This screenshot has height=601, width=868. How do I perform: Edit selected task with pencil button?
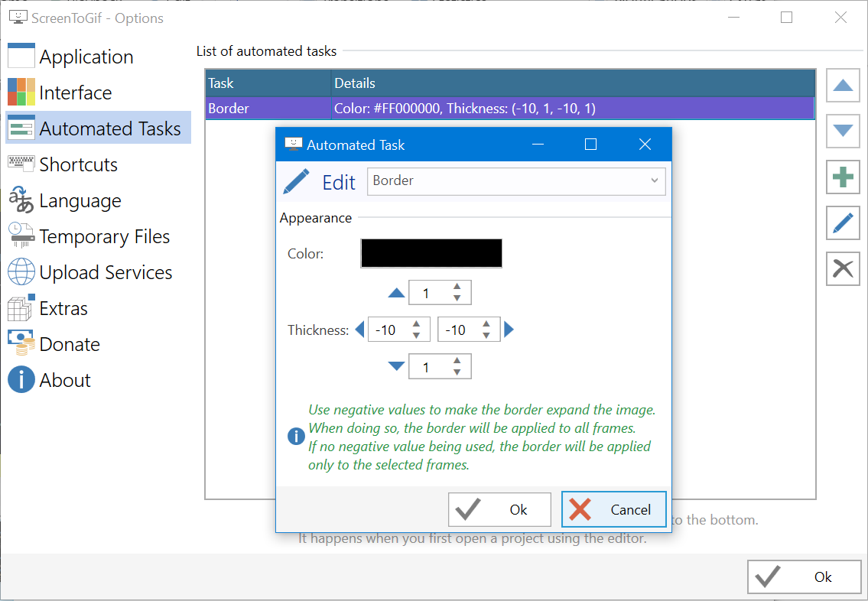(843, 223)
